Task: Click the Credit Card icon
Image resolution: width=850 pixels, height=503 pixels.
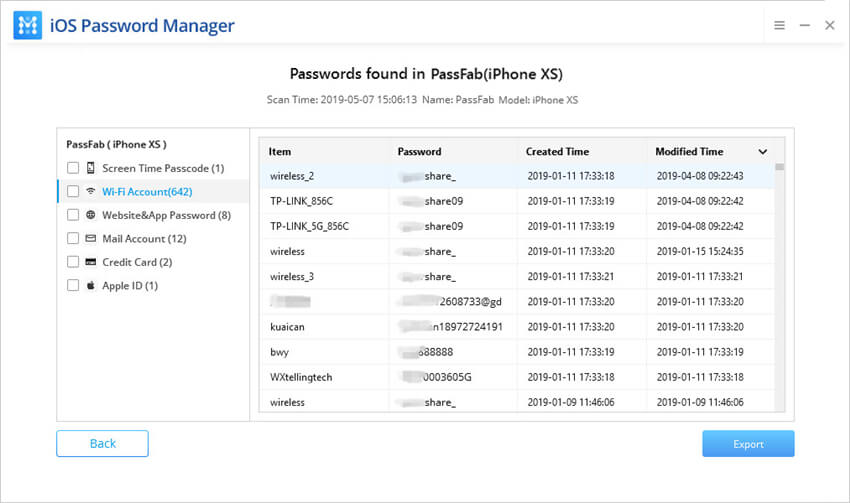Action: [x=91, y=262]
